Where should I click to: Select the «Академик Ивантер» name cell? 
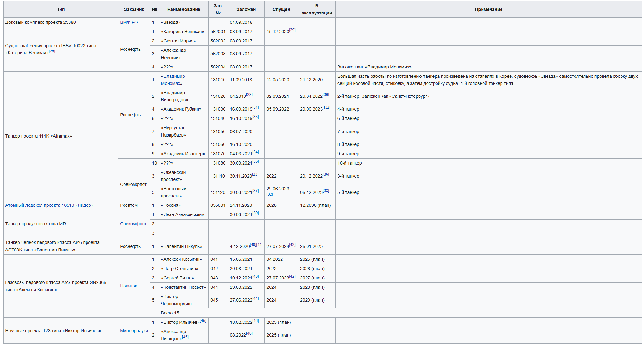pos(184,154)
